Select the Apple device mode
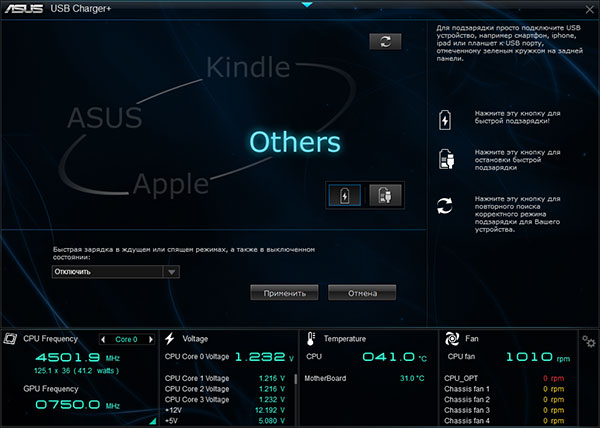 coord(171,185)
